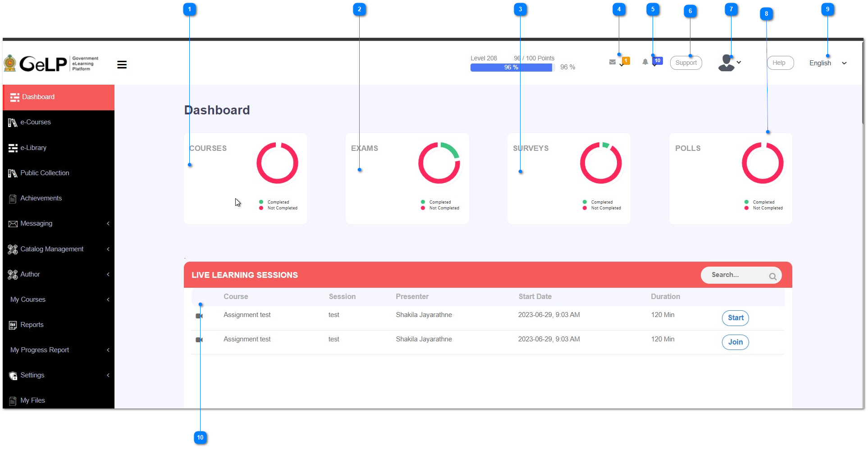The width and height of the screenshot is (868, 449).
Task: Expand the Catalog Management chevron
Action: coord(108,249)
